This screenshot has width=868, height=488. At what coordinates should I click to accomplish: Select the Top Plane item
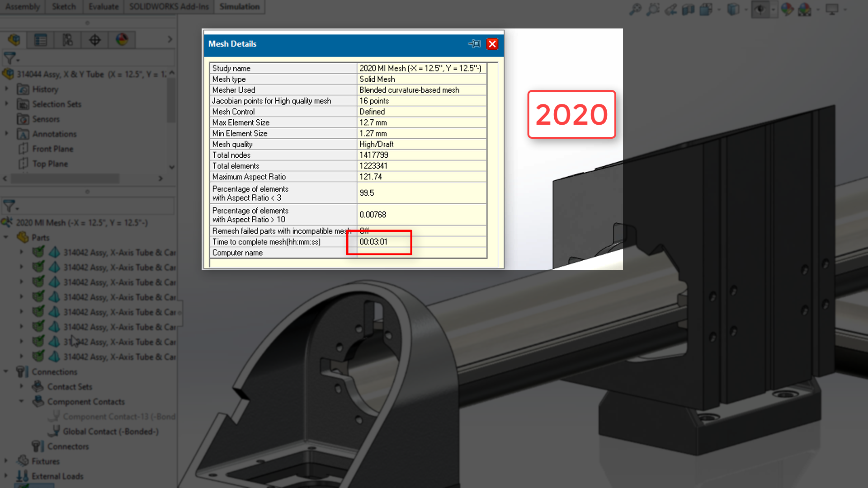[x=50, y=164]
